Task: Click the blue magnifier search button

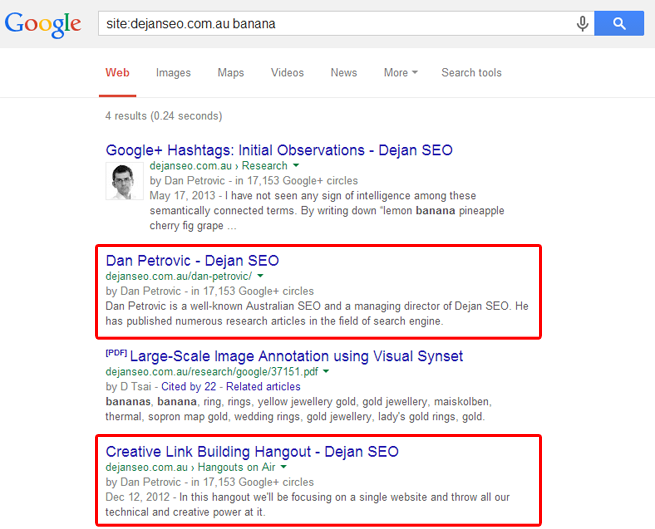Action: point(619,23)
